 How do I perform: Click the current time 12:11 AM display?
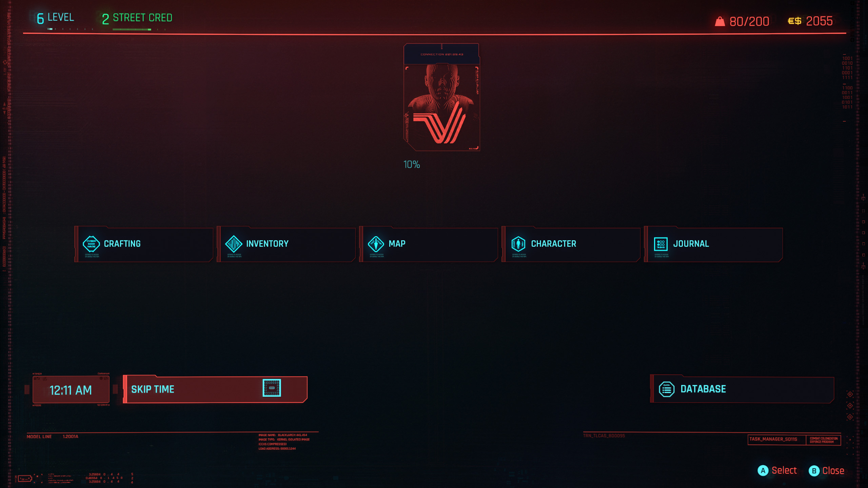(71, 390)
